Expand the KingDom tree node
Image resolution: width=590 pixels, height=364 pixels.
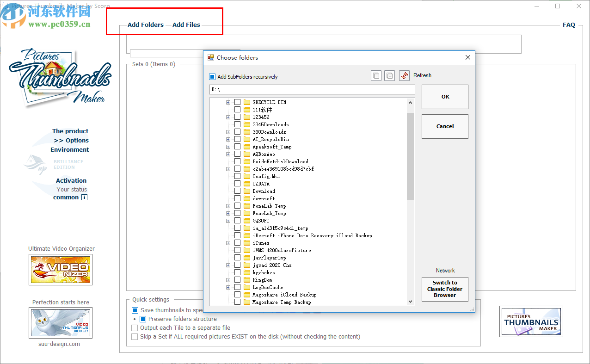point(228,280)
